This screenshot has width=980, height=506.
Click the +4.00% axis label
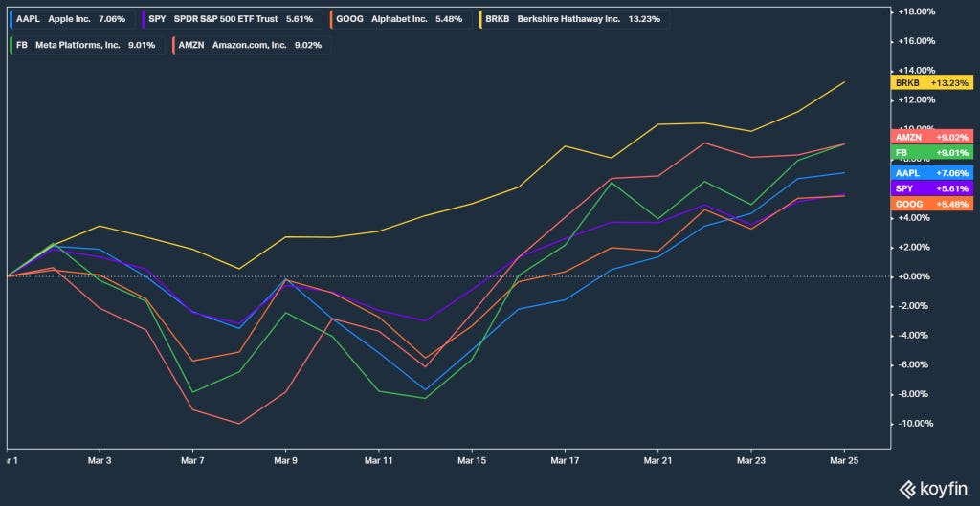(916, 218)
